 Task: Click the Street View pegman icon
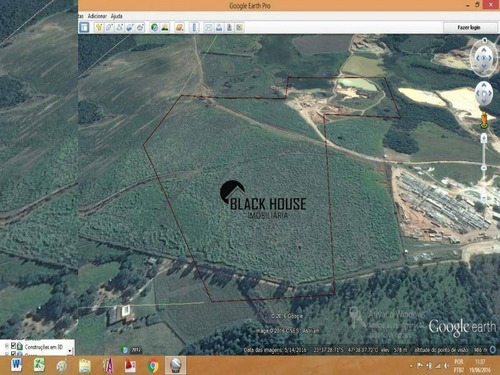pyautogui.click(x=484, y=120)
